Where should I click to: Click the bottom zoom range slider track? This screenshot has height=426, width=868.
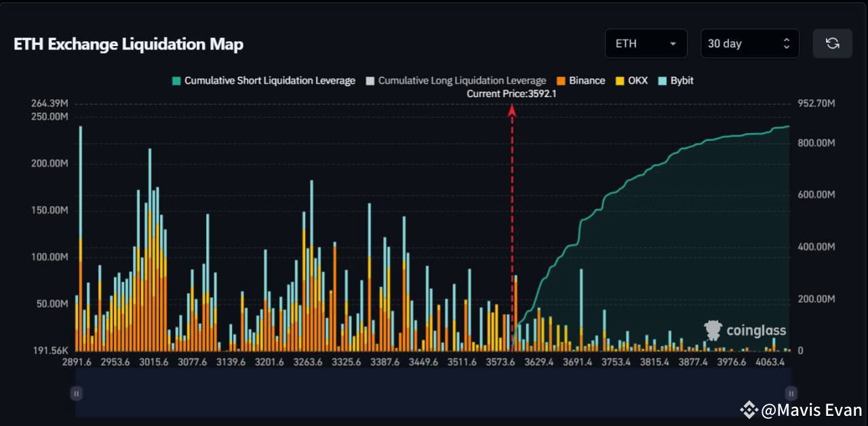[434, 393]
